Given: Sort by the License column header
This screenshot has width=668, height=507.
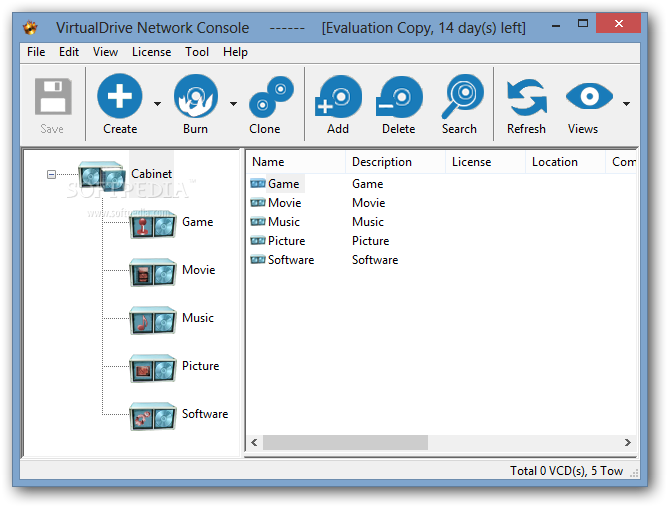Looking at the screenshot, I should pos(486,162).
